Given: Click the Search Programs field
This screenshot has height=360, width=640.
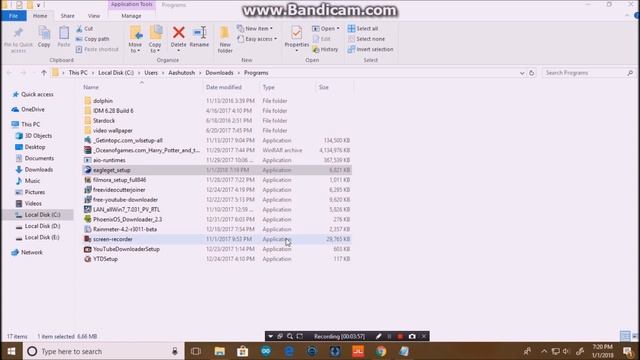Looking at the screenshot, I should 588,73.
